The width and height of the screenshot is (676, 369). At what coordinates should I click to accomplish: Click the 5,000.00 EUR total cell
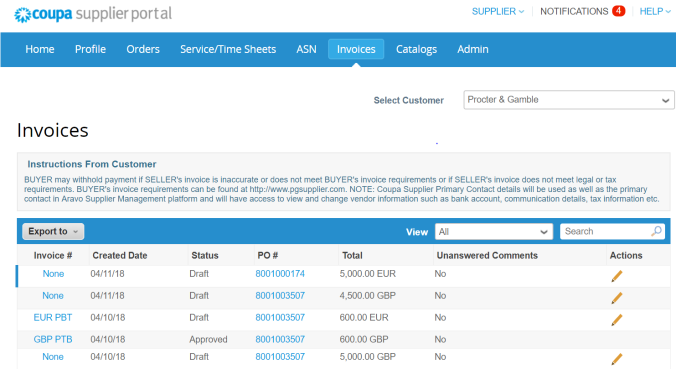point(368,274)
